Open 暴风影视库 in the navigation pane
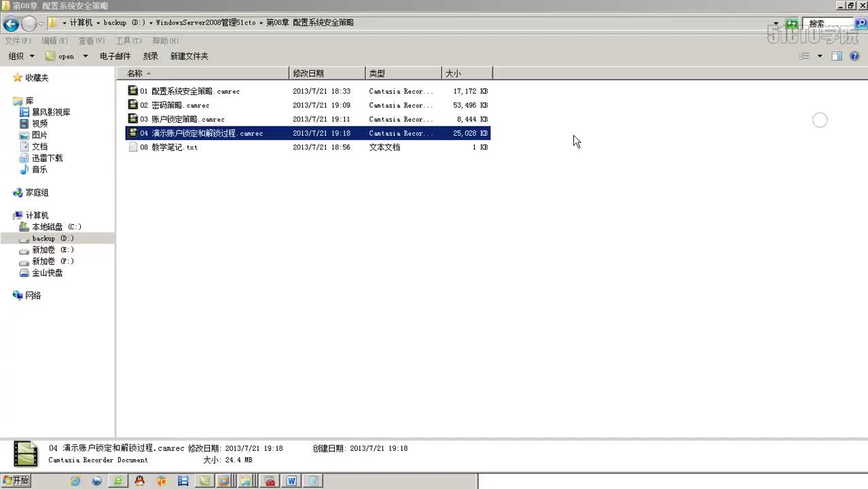This screenshot has width=868, height=489. [51, 112]
